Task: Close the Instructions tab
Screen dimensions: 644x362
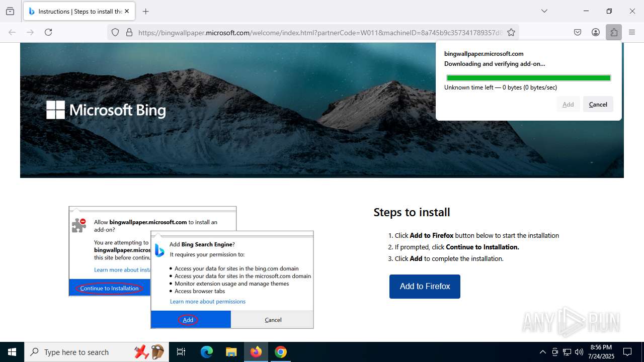Action: tap(127, 11)
